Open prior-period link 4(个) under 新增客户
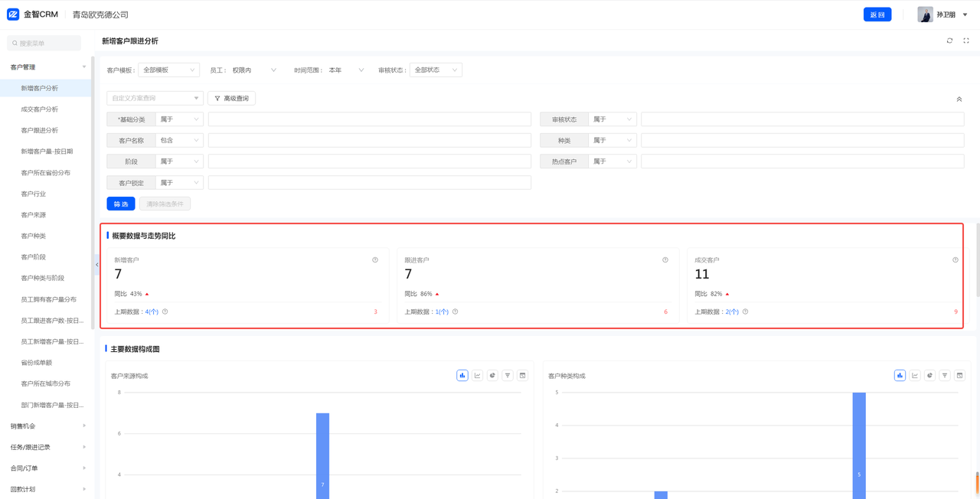The image size is (980, 499). (x=152, y=311)
